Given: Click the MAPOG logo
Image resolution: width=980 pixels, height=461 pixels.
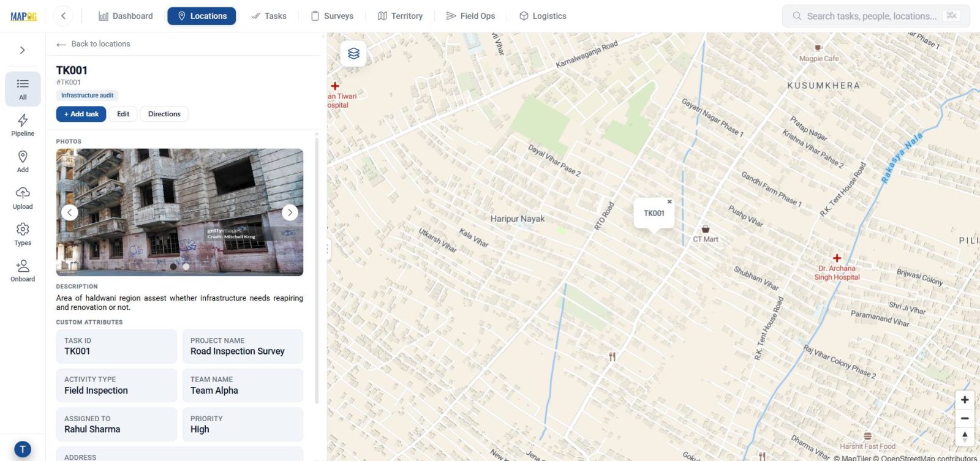Looking at the screenshot, I should [x=23, y=17].
